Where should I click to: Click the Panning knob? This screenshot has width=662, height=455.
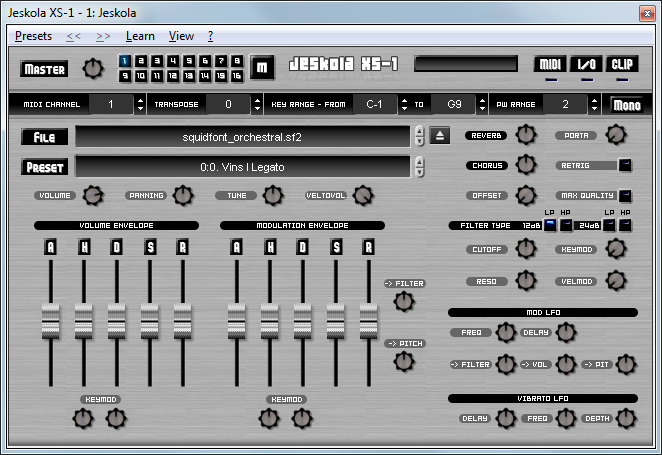pyautogui.click(x=183, y=195)
